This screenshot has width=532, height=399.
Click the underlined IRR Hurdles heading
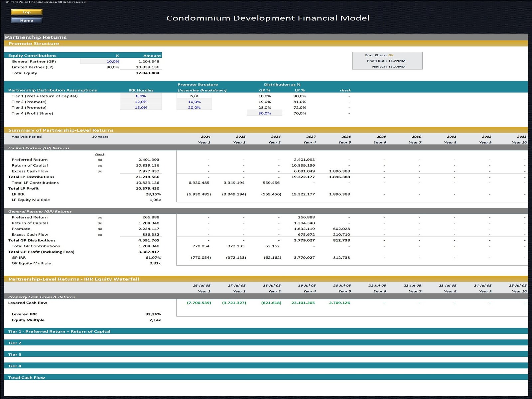(x=141, y=90)
